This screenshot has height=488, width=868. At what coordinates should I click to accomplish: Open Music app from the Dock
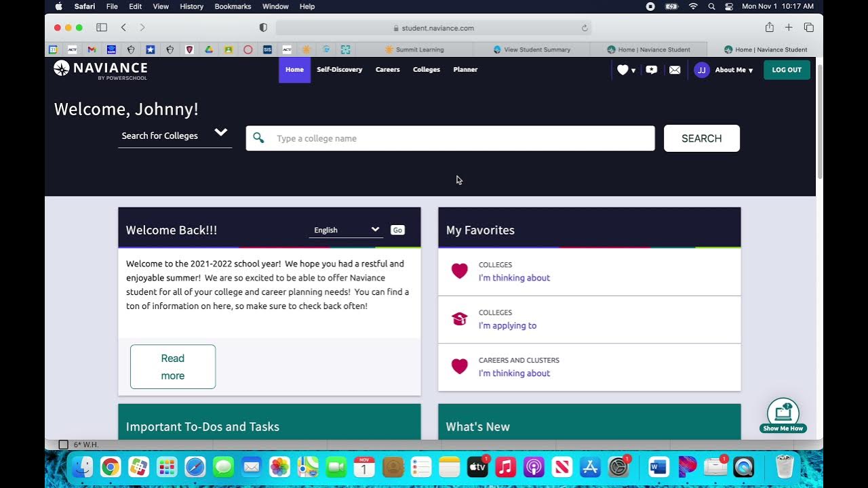point(505,467)
